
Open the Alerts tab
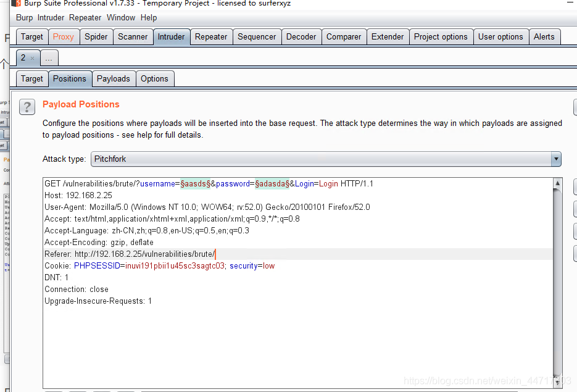[544, 37]
